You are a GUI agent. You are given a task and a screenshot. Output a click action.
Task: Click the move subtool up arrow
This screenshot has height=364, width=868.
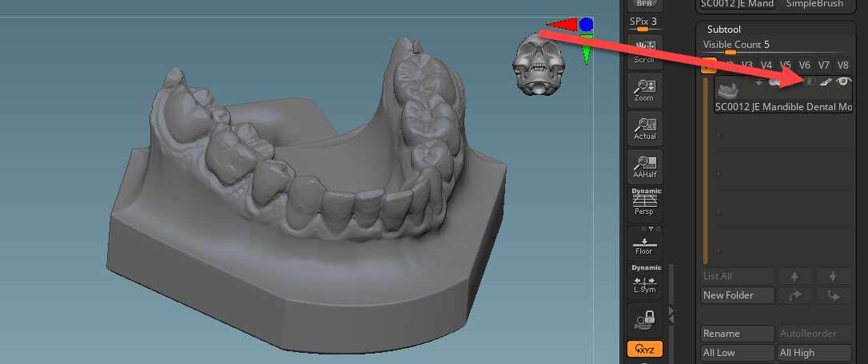pyautogui.click(x=795, y=276)
